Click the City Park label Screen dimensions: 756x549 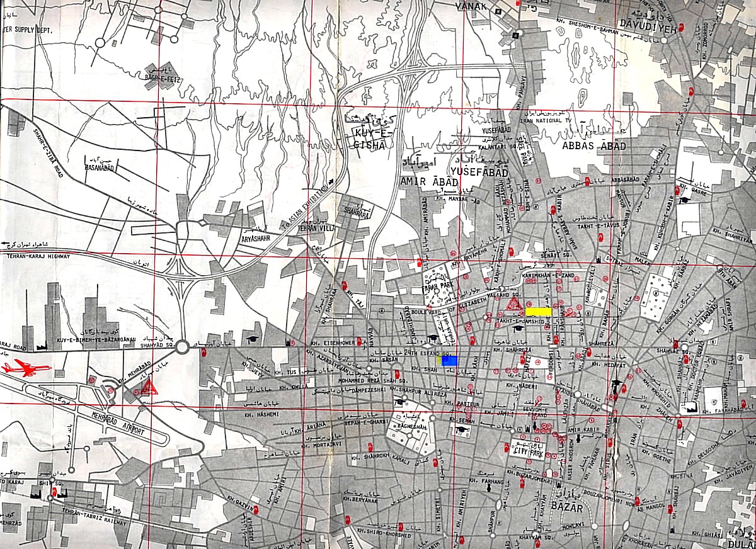tap(527, 451)
